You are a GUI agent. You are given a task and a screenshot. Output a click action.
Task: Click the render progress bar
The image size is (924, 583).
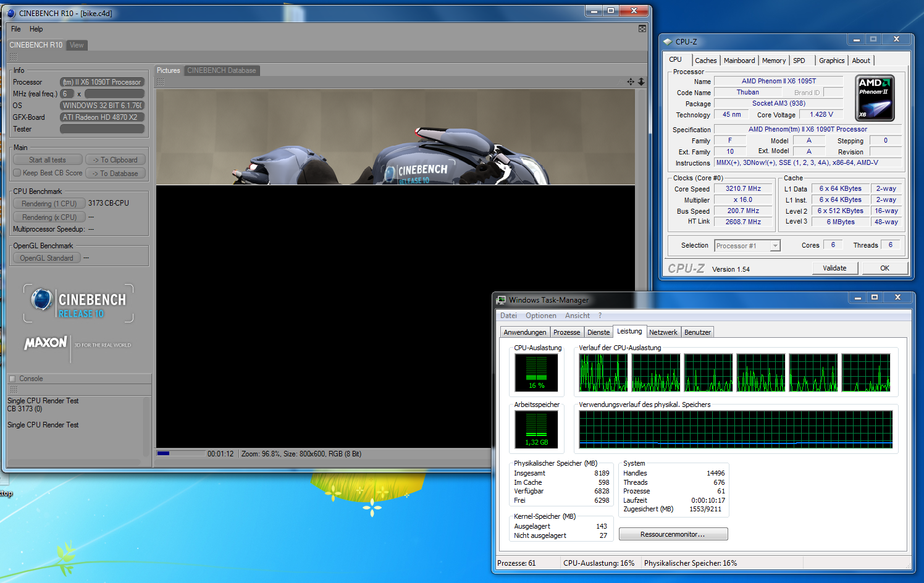click(180, 453)
